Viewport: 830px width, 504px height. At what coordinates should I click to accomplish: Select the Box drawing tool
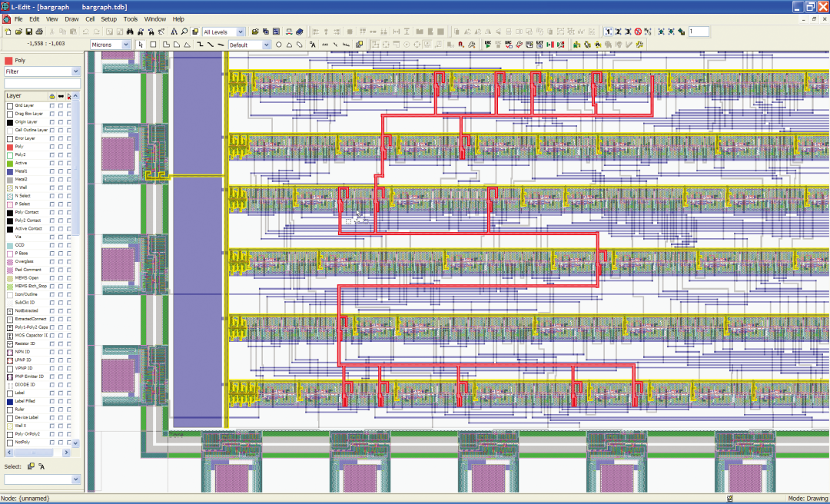pos(153,45)
